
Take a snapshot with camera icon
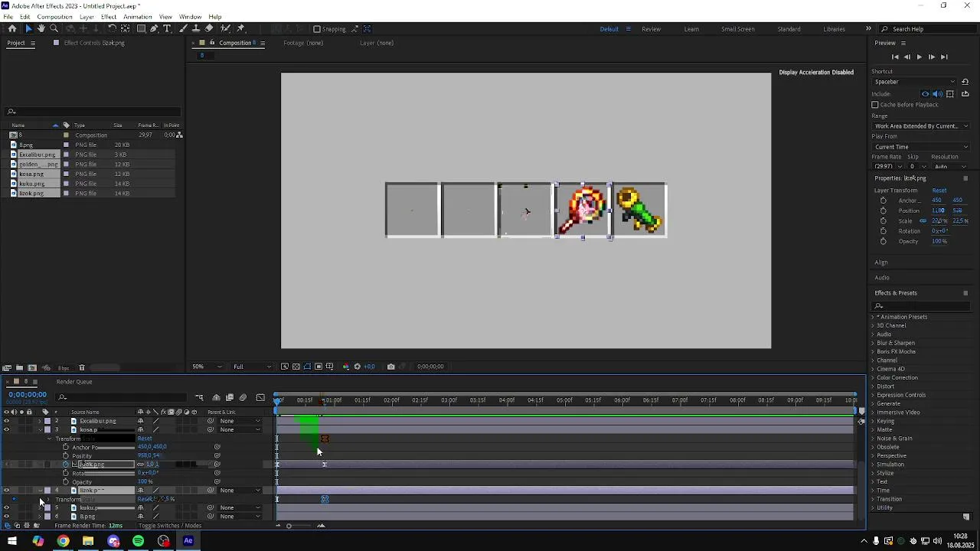click(390, 367)
